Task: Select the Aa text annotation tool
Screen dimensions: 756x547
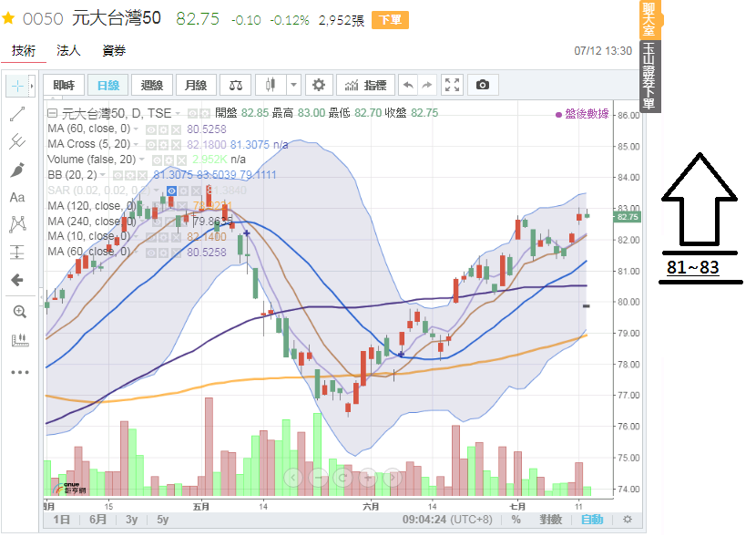Action: (17, 197)
